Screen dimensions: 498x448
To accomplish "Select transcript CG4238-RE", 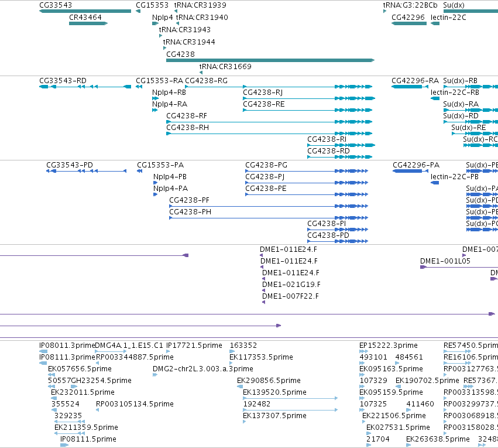I will [307, 110].
